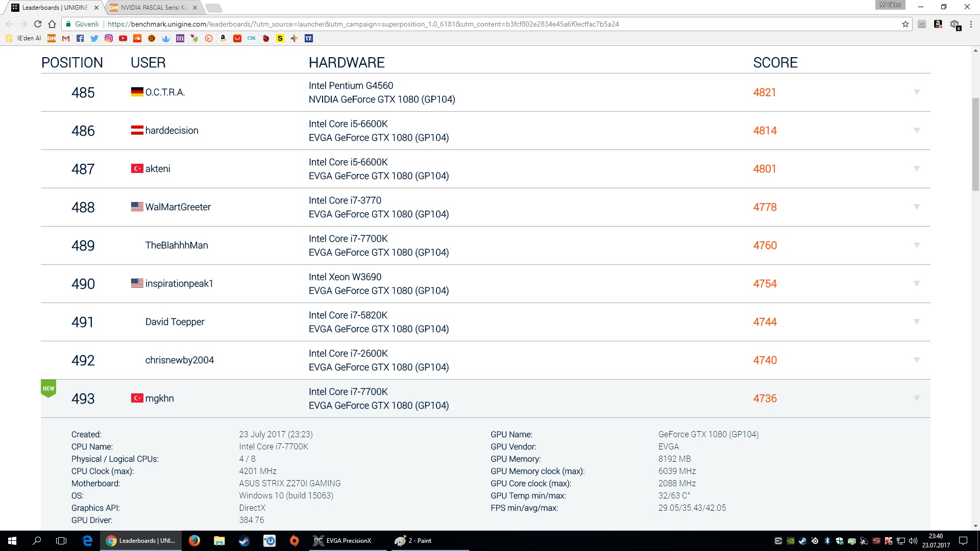Collapse row 493 mgkhn details

pyautogui.click(x=917, y=398)
